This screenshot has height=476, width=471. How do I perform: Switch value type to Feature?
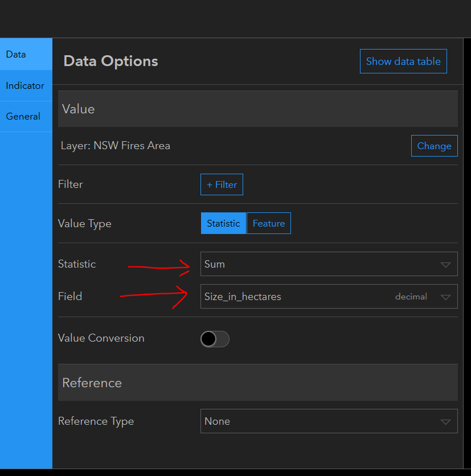269,223
